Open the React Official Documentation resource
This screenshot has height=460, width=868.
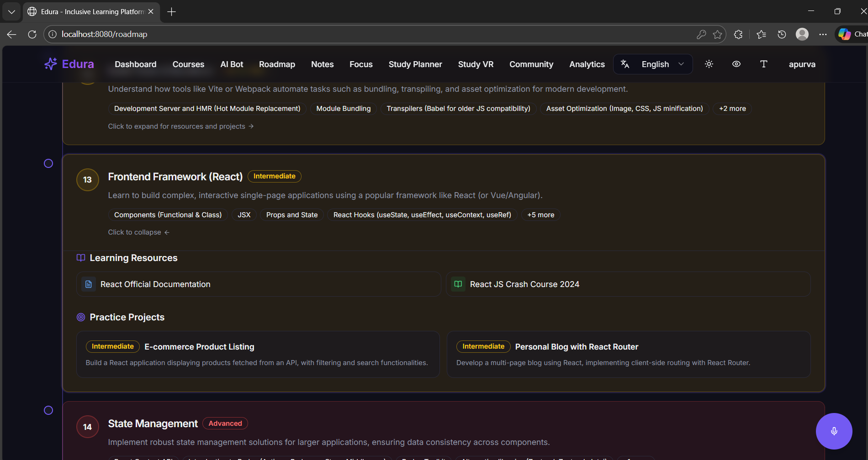(x=259, y=284)
